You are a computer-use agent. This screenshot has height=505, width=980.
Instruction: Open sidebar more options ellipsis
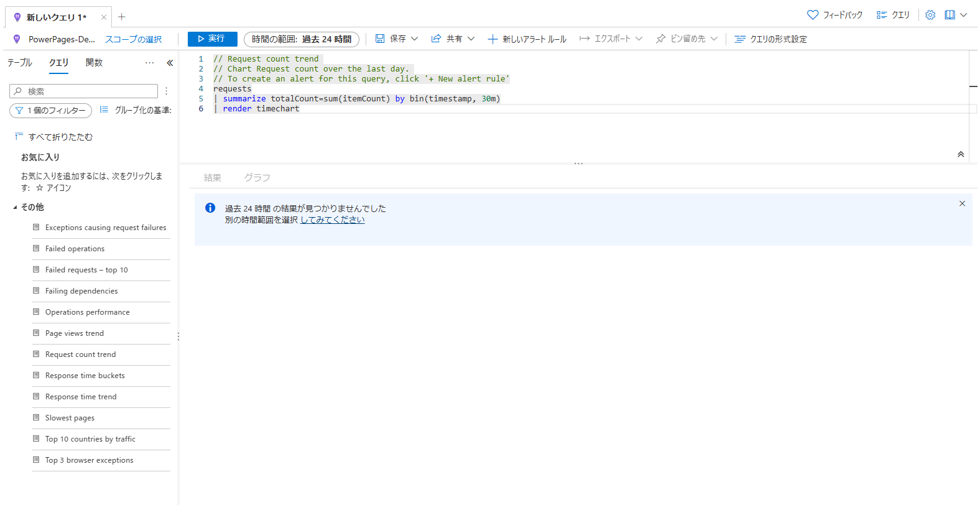click(x=149, y=63)
